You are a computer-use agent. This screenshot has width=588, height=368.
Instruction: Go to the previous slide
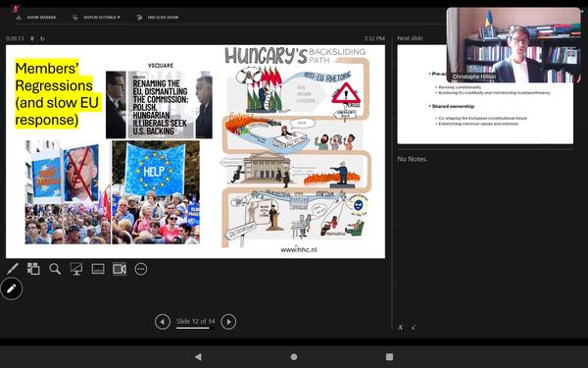[163, 322]
